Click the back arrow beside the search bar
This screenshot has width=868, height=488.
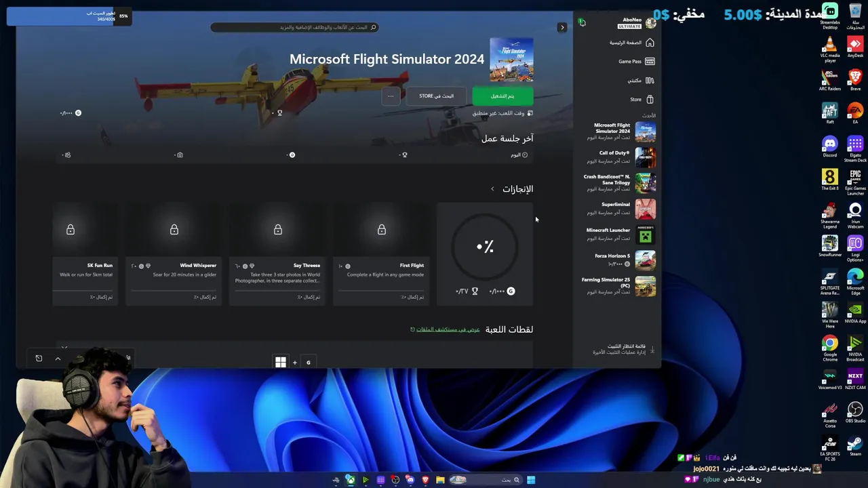(561, 27)
